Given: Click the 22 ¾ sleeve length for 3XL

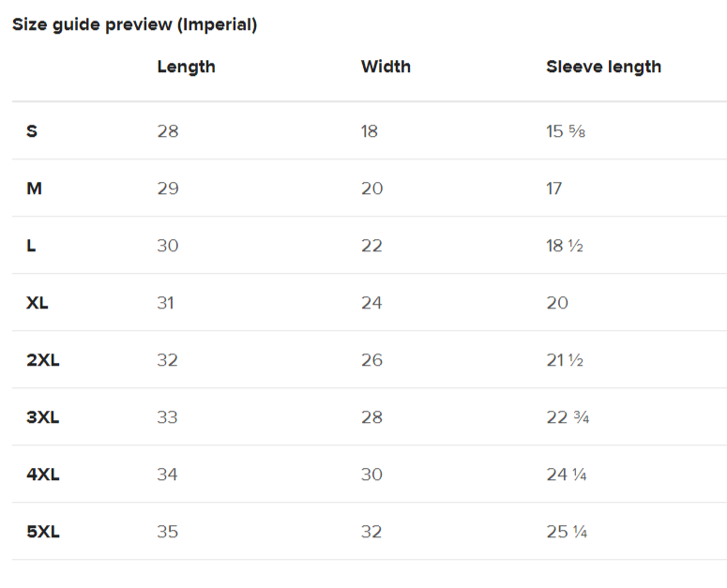Looking at the screenshot, I should 568,417.
